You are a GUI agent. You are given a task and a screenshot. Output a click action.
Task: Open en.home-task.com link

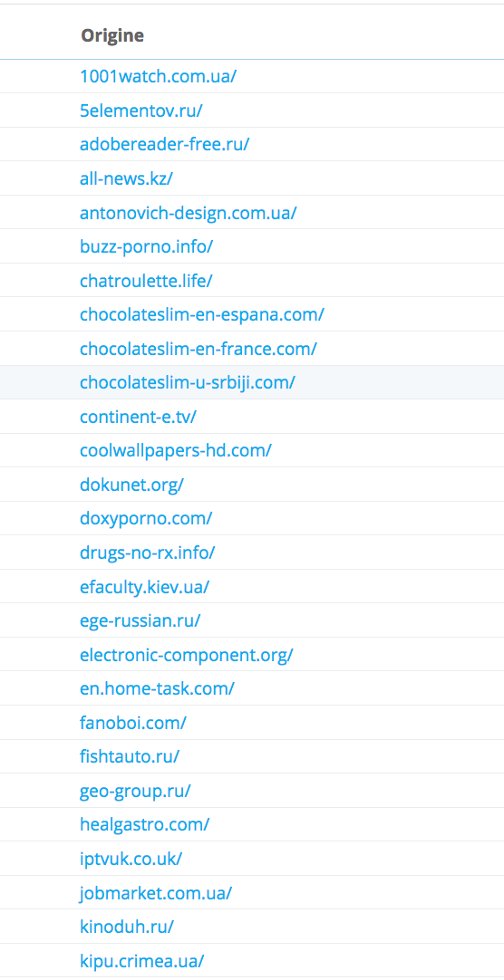pos(158,688)
